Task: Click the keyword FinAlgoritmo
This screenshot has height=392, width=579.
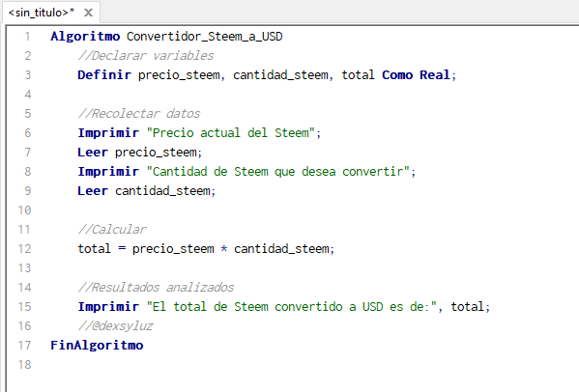Action: 97,346
